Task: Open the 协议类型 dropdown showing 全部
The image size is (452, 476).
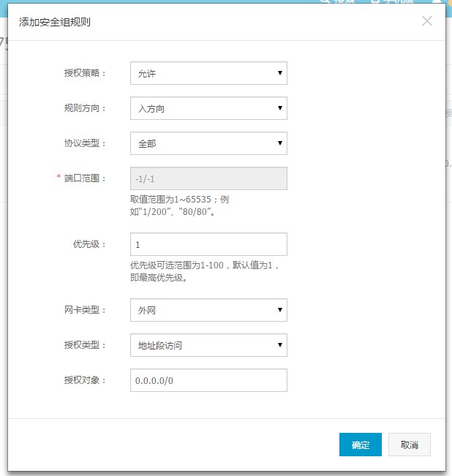Action: (x=208, y=143)
